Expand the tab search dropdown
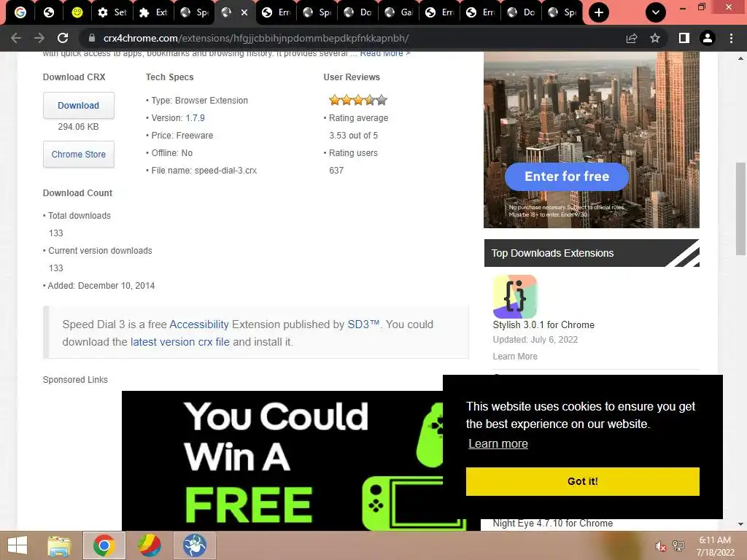747x560 pixels. [x=656, y=12]
